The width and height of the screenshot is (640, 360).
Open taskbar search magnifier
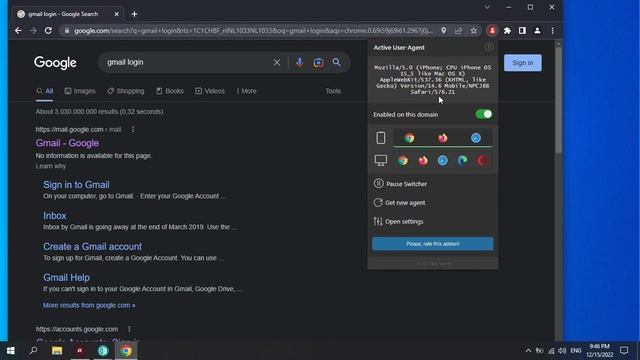(x=33, y=351)
